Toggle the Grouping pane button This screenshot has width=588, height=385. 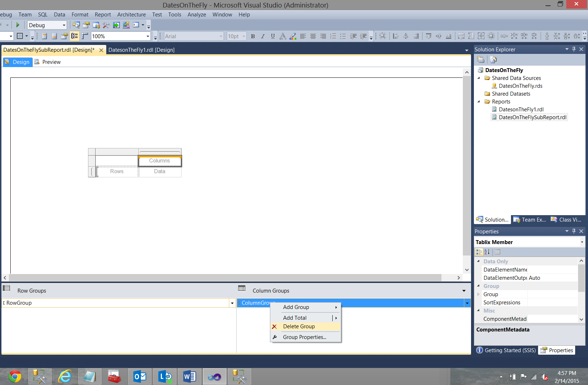click(75, 36)
